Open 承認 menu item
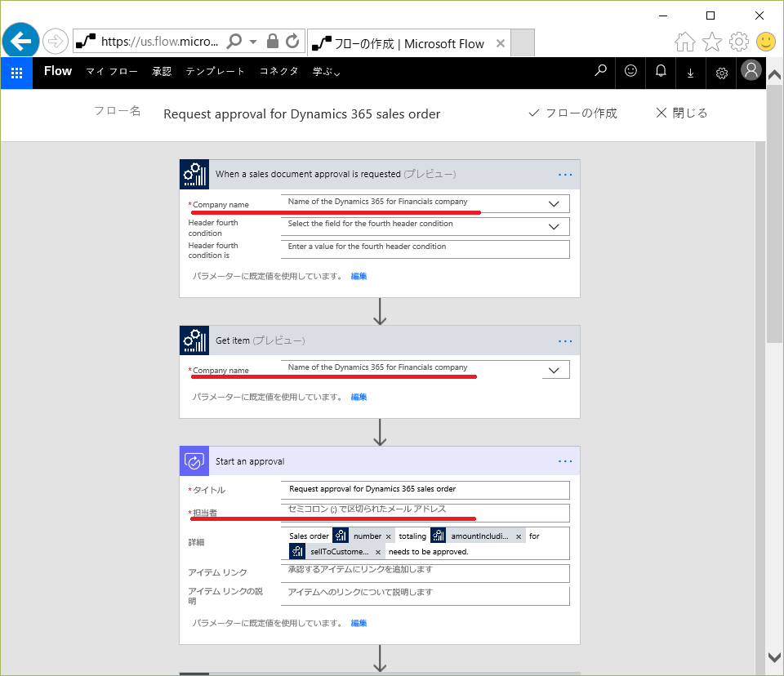 click(162, 72)
